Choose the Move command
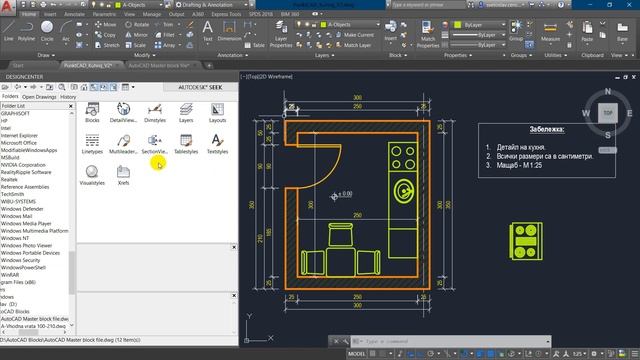 coord(105,24)
